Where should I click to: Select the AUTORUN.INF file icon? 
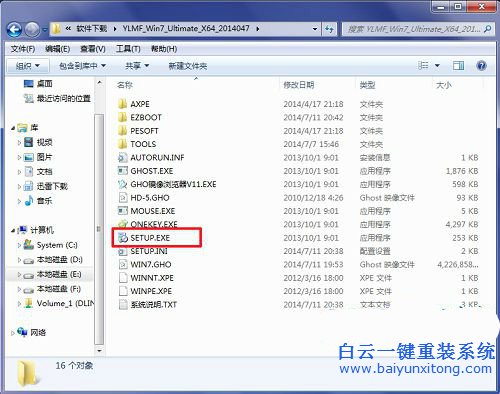tap(123, 157)
